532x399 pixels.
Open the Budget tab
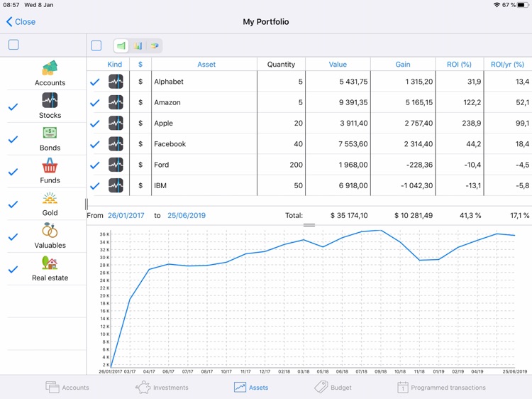point(333,387)
